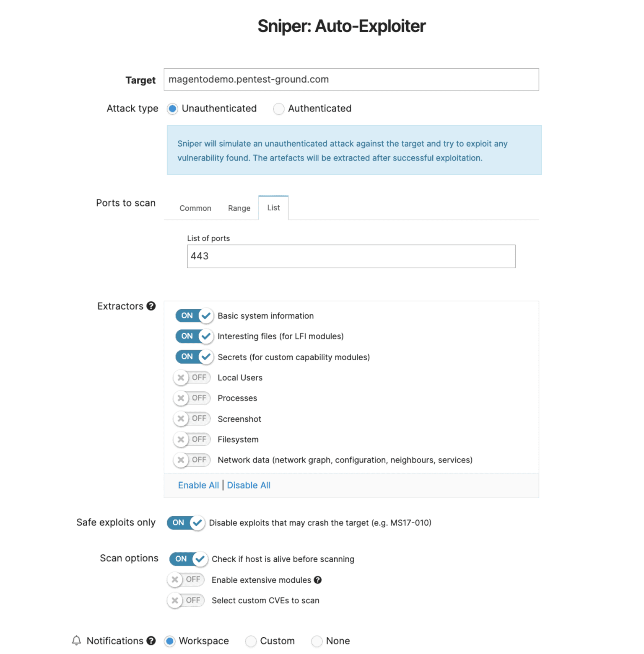Choose Custom notifications option
644x654 pixels.
(251, 641)
